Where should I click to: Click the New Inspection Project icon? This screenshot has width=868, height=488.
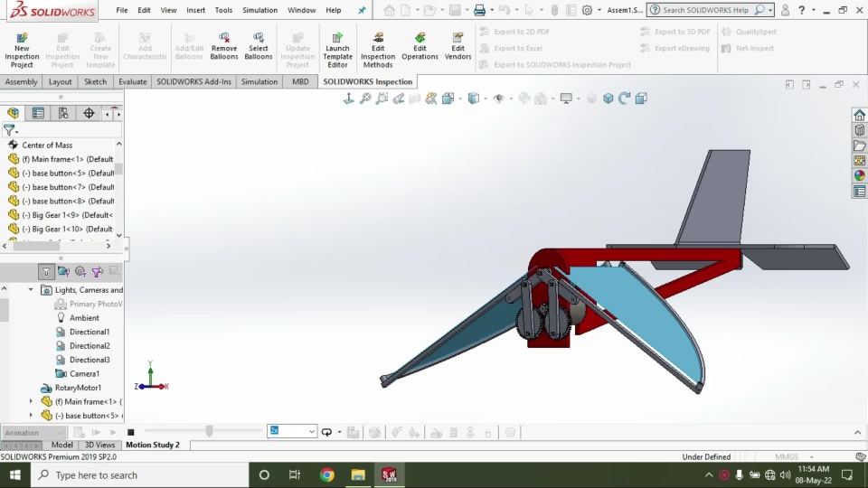pyautogui.click(x=22, y=39)
